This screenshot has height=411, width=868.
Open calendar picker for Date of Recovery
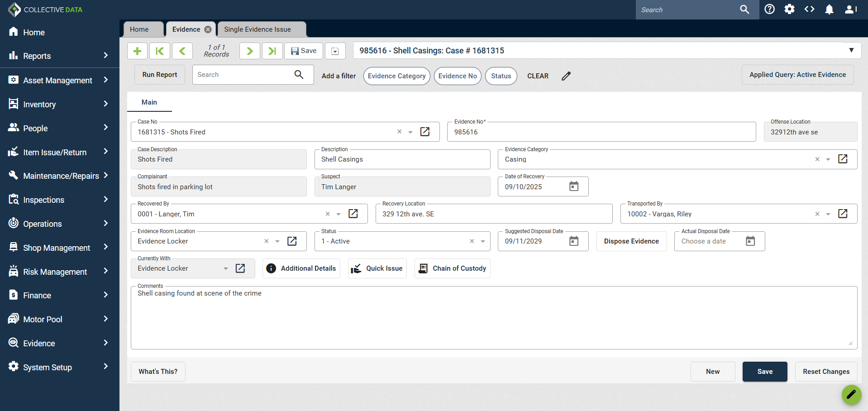coord(573,186)
